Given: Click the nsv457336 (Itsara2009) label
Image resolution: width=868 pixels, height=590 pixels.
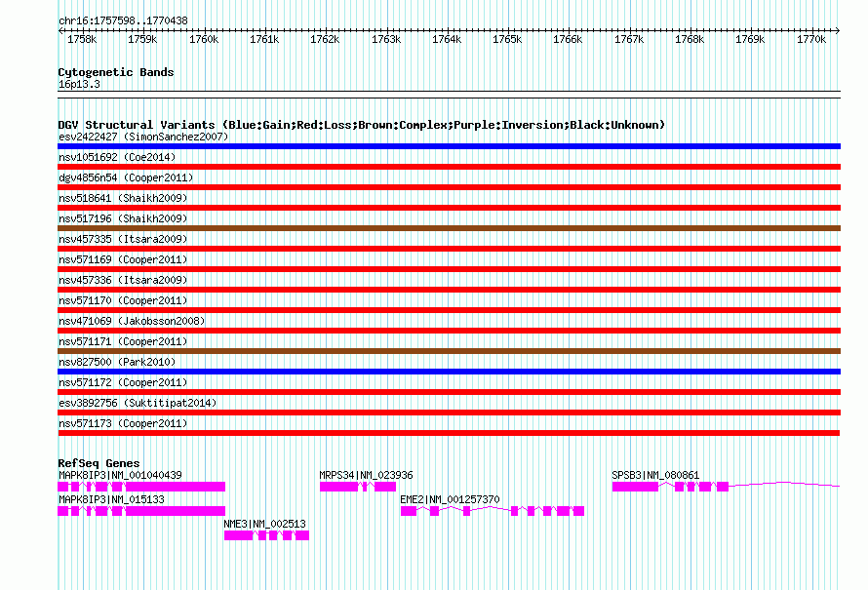Looking at the screenshot, I should pos(123,280).
